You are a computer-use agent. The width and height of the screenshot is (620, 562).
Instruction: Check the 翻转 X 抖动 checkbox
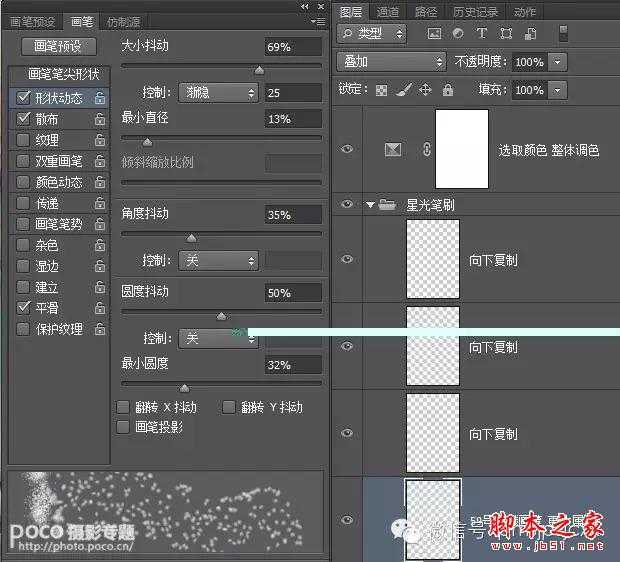pos(123,407)
